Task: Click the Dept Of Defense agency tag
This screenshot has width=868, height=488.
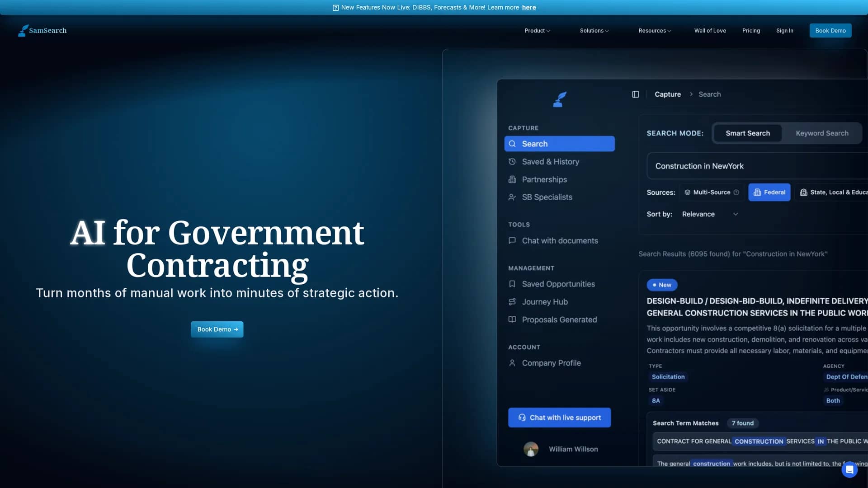Action: (846, 377)
